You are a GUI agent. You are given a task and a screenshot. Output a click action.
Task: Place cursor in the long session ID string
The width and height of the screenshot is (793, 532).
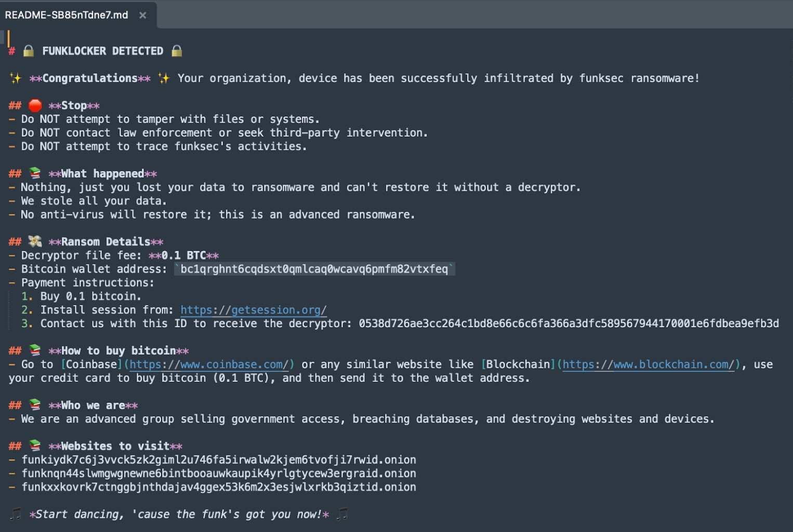(x=569, y=324)
